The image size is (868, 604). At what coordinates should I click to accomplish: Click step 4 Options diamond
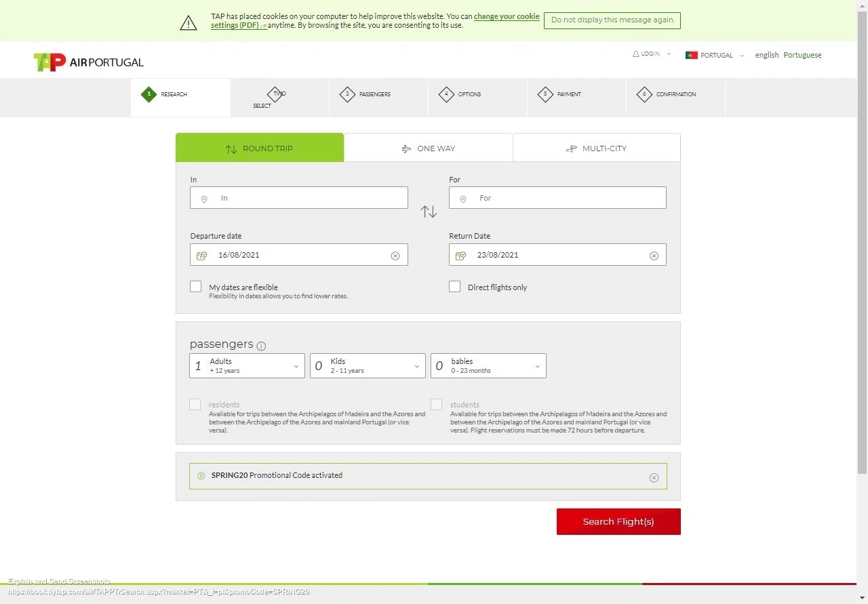(446, 94)
